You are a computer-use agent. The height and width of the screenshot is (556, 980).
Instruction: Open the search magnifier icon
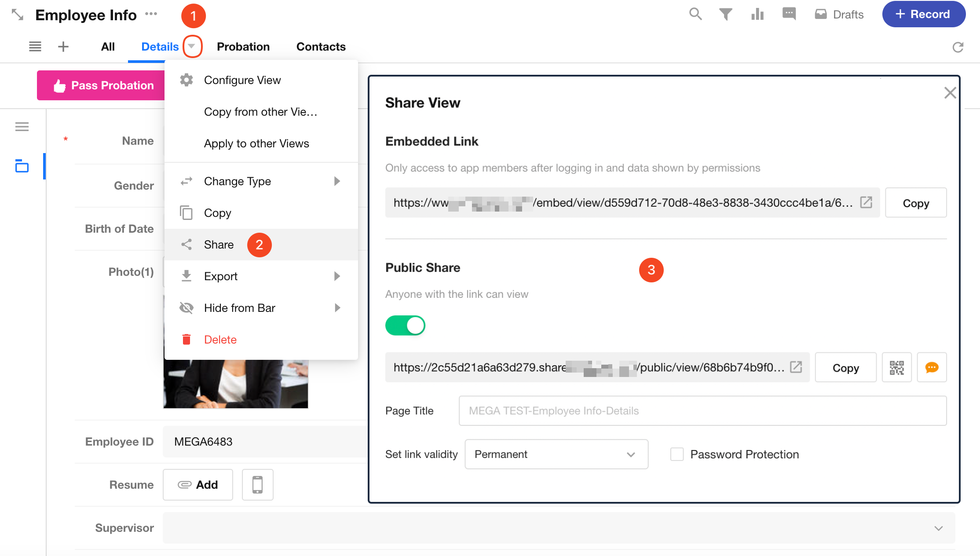695,14
